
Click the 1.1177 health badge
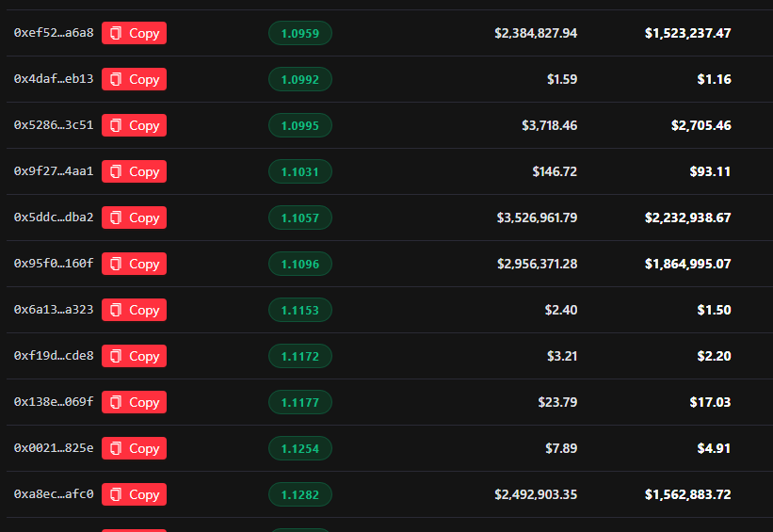coord(300,402)
